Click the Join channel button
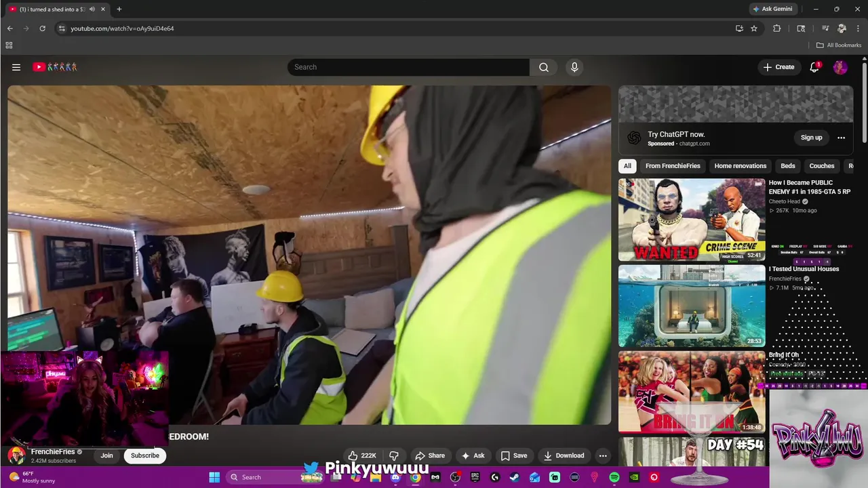 [x=107, y=455]
